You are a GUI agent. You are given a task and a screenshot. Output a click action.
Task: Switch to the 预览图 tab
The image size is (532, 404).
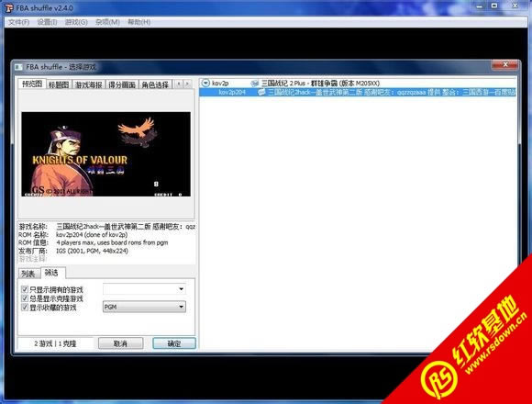tap(32, 84)
